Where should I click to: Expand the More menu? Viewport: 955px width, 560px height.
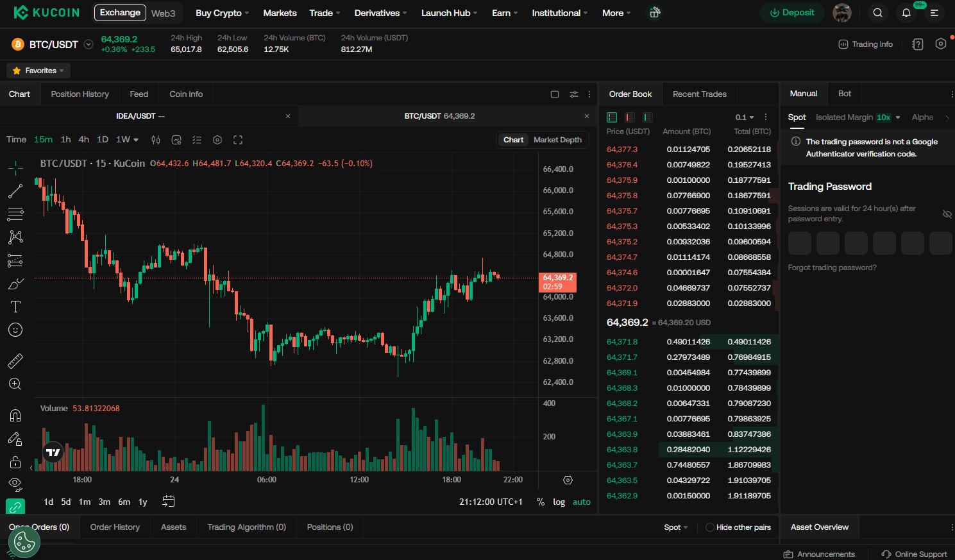pyautogui.click(x=616, y=13)
